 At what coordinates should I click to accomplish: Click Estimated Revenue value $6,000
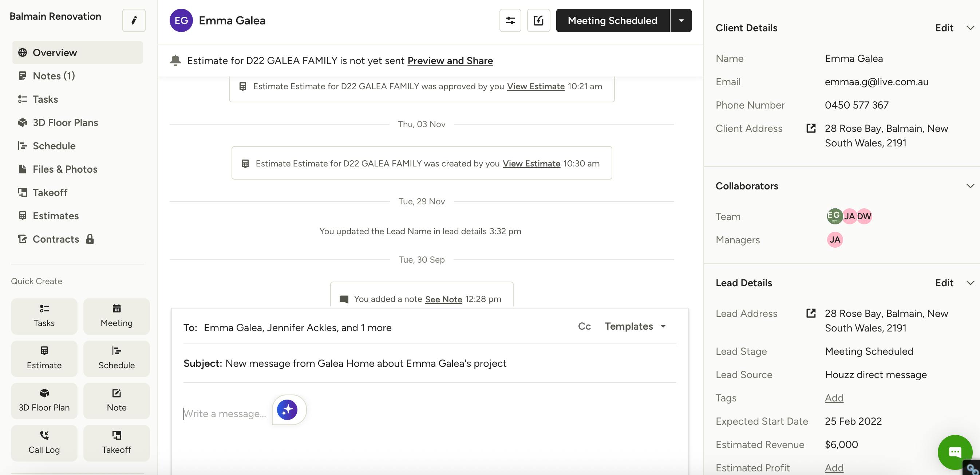pos(841,444)
